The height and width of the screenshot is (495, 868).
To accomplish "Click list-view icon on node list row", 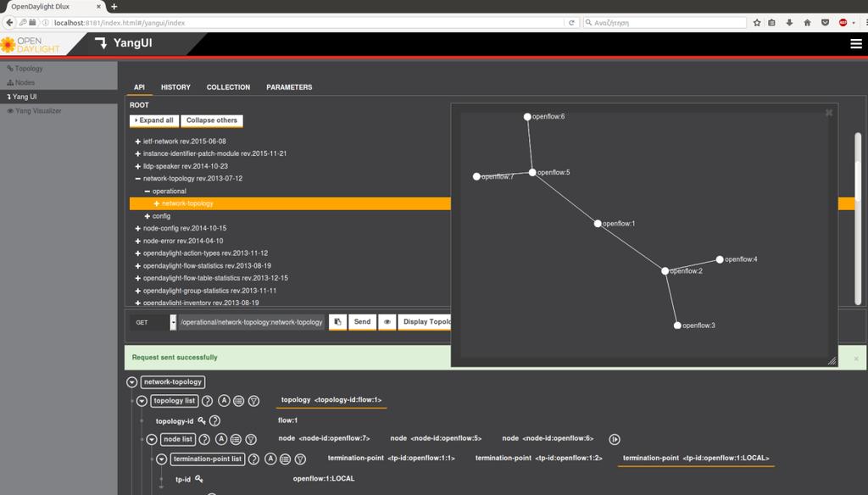I will coord(236,440).
